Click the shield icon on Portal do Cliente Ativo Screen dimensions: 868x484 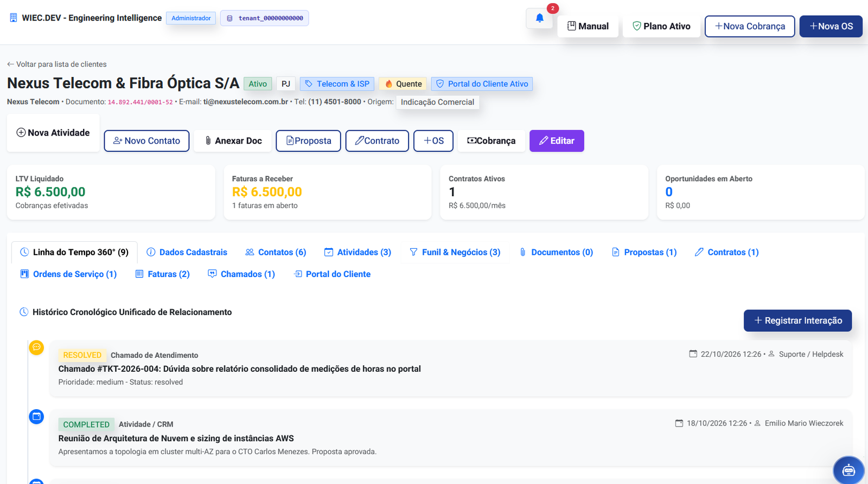click(x=440, y=84)
